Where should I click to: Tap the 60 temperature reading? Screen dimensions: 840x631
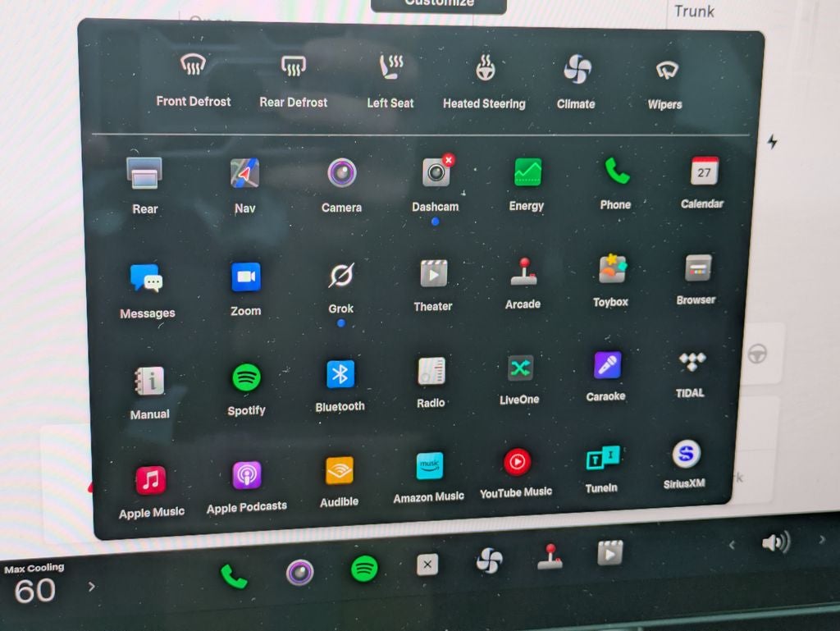pos(34,592)
